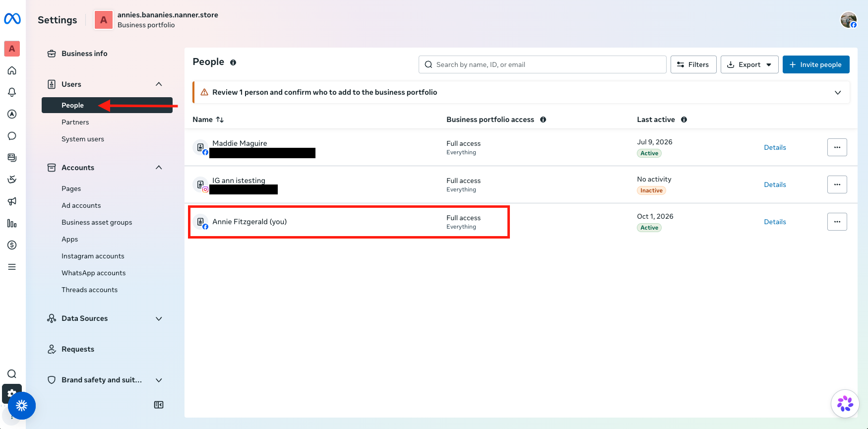Click the blue snowflake floating button
The image size is (868, 429).
(x=22, y=406)
